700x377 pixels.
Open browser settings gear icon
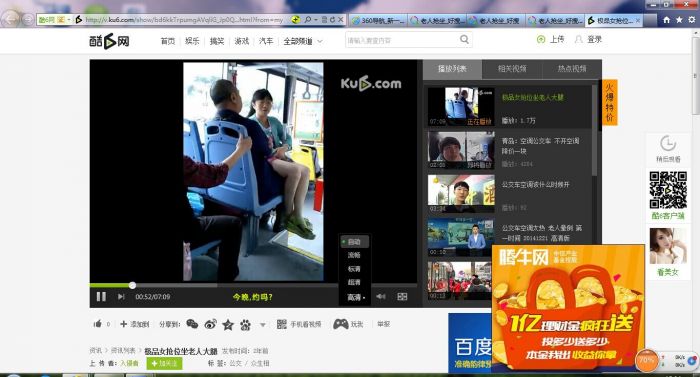click(x=692, y=20)
